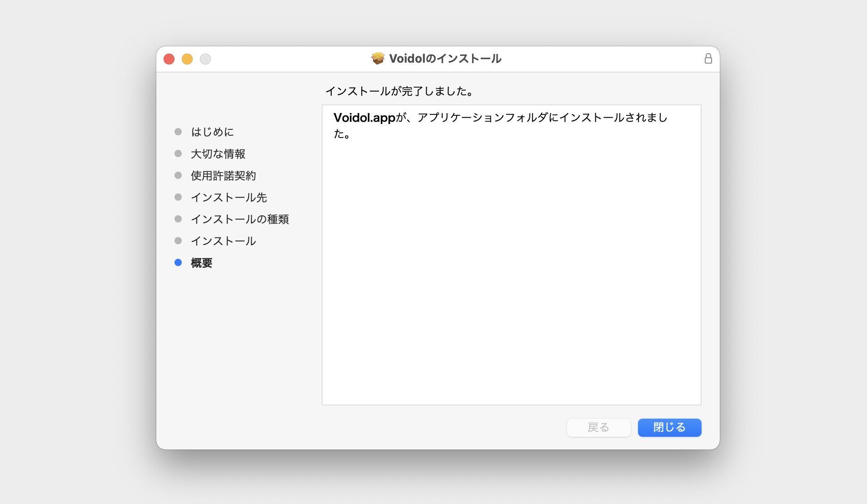
Task: Click the gray bullet beside はじめに
Action: pos(178,132)
